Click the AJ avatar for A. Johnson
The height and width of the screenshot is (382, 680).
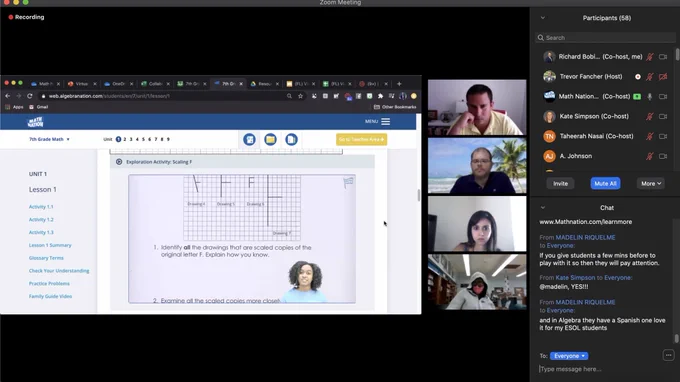[549, 156]
